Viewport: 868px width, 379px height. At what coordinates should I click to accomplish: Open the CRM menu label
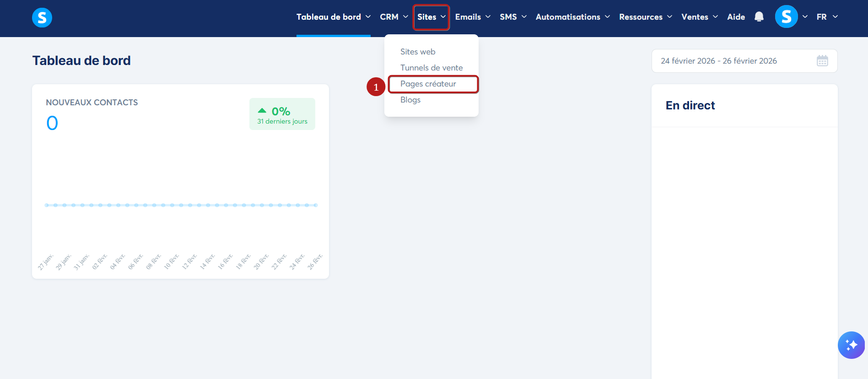coord(389,17)
